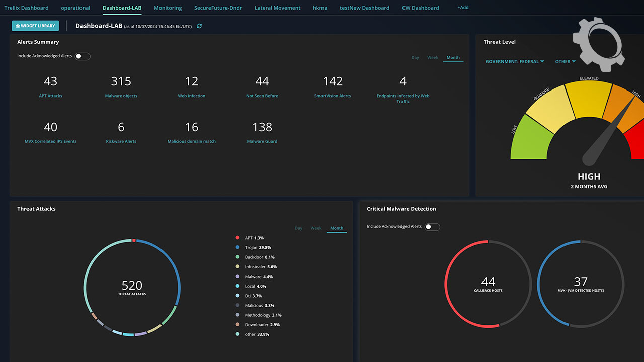The image size is (644, 362).
Task: Add a new dashboard with +Add
Action: click(462, 8)
